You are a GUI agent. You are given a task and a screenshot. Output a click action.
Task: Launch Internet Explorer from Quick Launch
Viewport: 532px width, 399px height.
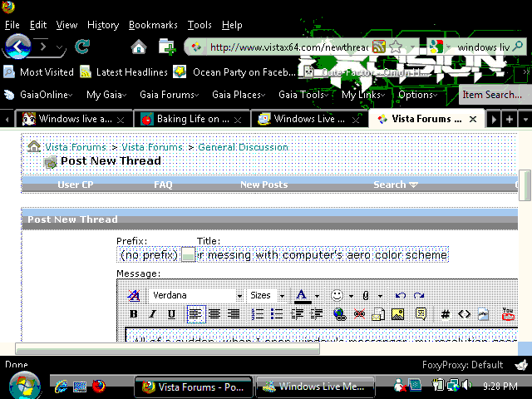tap(61, 386)
